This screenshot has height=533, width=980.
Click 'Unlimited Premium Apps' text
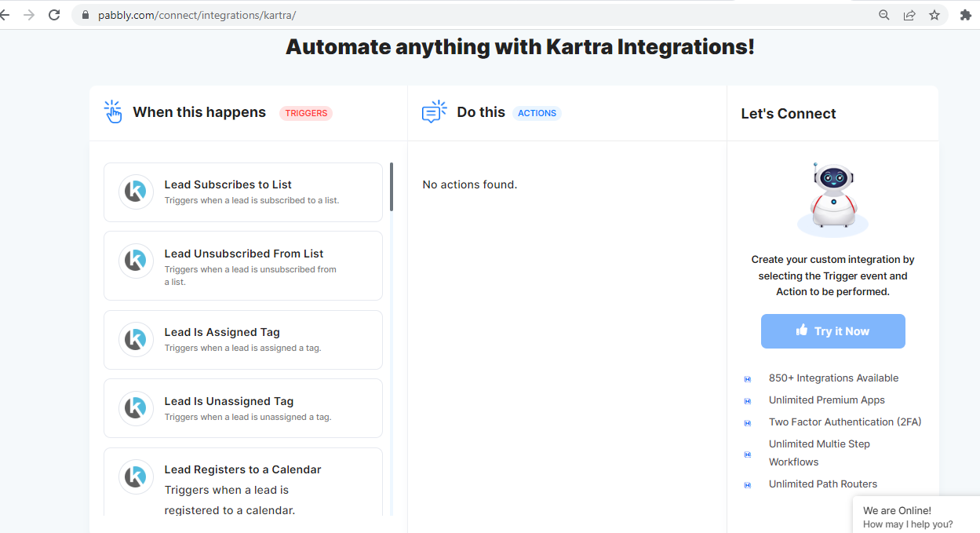tap(827, 400)
